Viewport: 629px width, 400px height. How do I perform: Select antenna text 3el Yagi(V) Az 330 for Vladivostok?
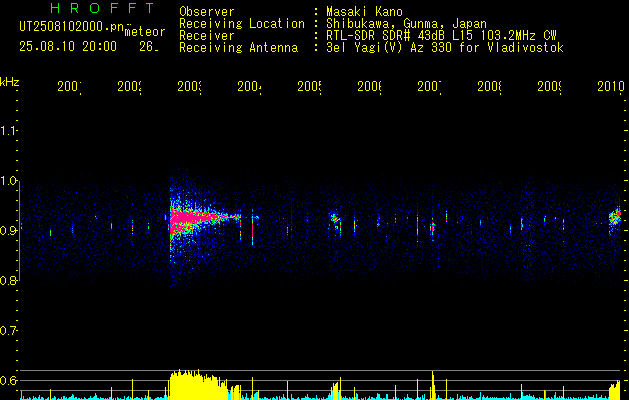point(445,48)
